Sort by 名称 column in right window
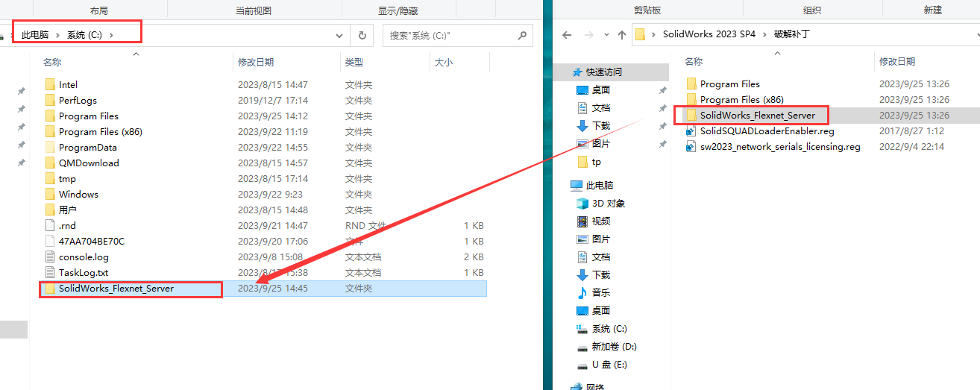This screenshot has width=980, height=390. [694, 62]
